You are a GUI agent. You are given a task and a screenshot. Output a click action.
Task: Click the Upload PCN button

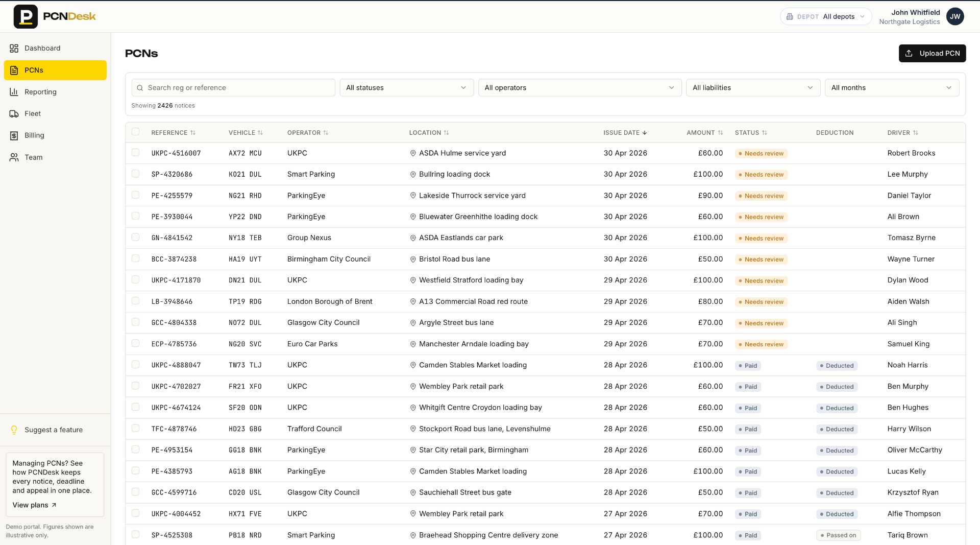pyautogui.click(x=932, y=53)
